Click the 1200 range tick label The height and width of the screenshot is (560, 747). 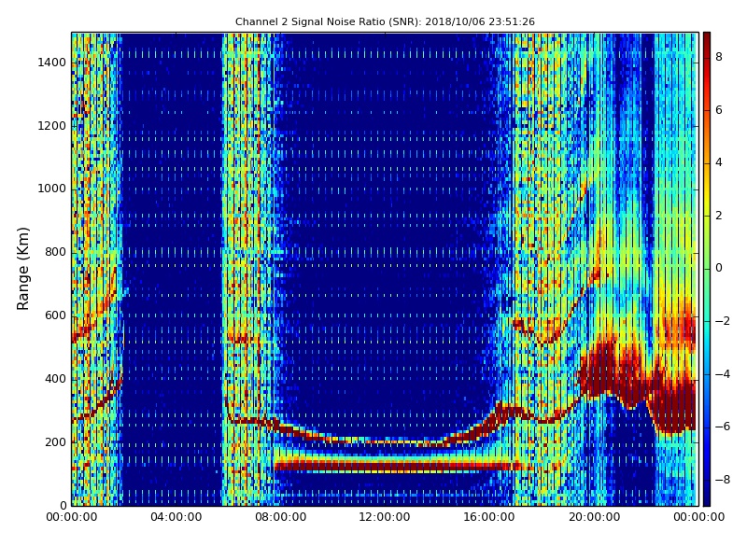(52, 126)
